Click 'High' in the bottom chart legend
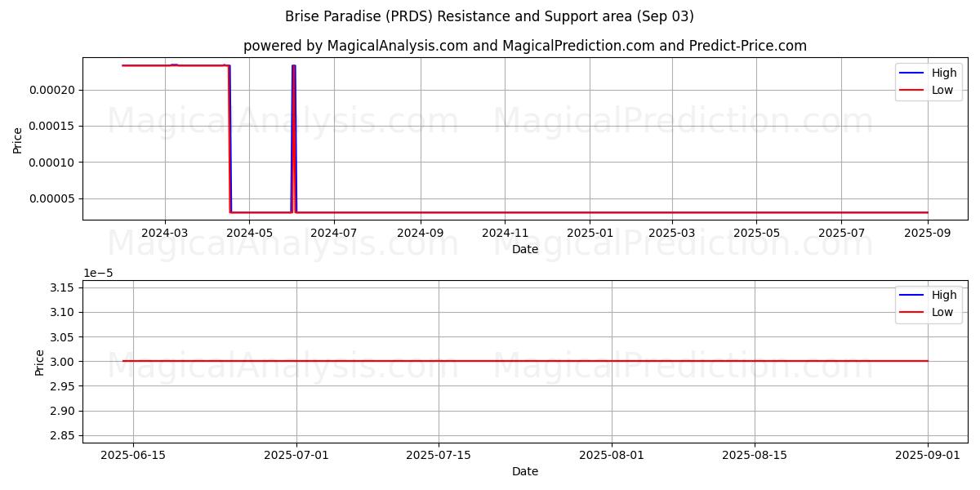980x490 pixels. click(x=944, y=295)
